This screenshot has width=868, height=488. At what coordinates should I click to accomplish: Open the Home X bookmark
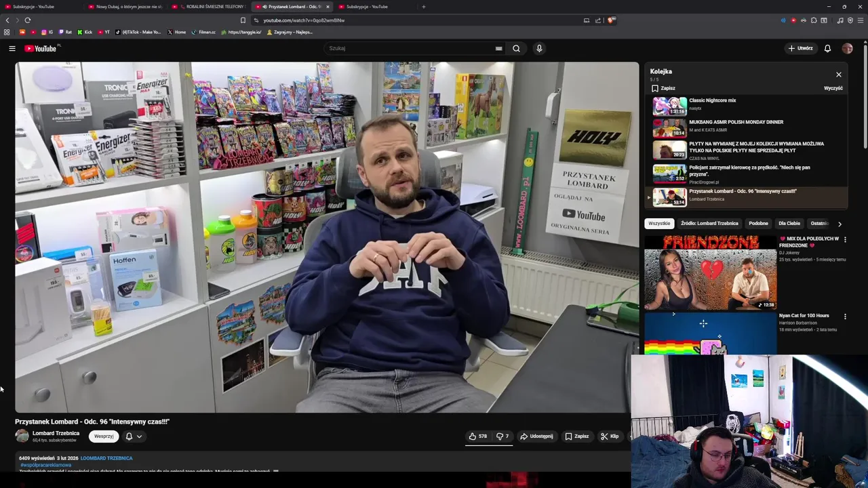[176, 32]
